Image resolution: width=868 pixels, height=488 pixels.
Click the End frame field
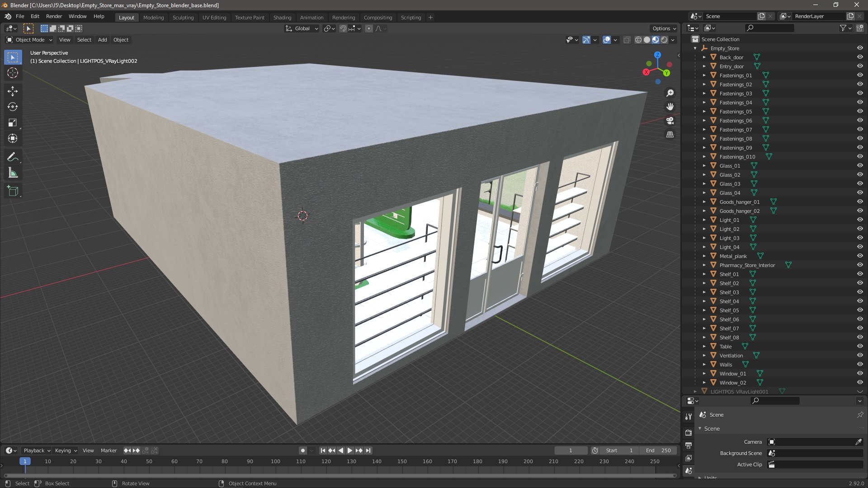658,450
